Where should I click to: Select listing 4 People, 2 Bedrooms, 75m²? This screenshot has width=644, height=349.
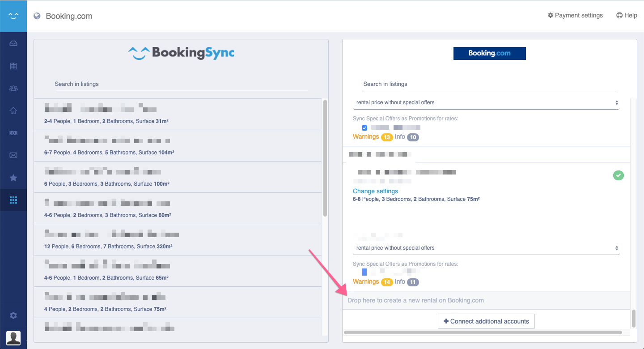(x=178, y=302)
